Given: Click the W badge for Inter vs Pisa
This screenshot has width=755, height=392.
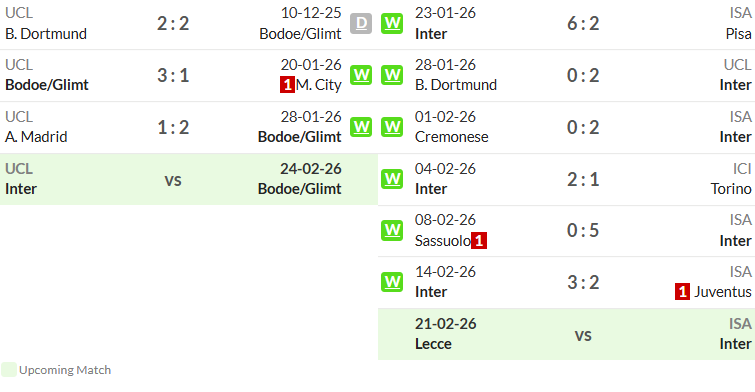Looking at the screenshot, I should click(x=392, y=24).
